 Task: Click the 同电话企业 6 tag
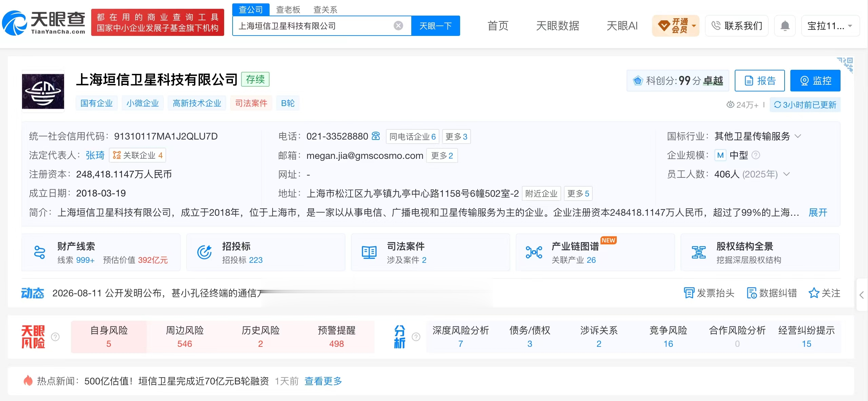tap(413, 136)
